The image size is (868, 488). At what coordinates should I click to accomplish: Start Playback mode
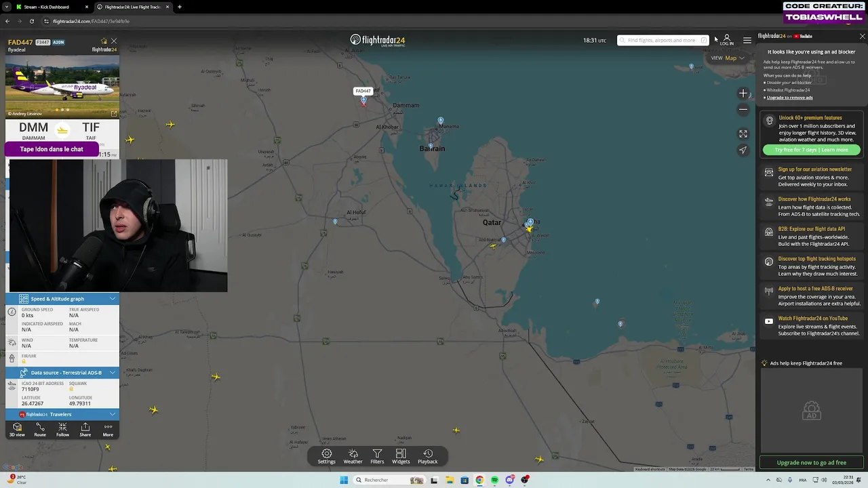tap(427, 456)
